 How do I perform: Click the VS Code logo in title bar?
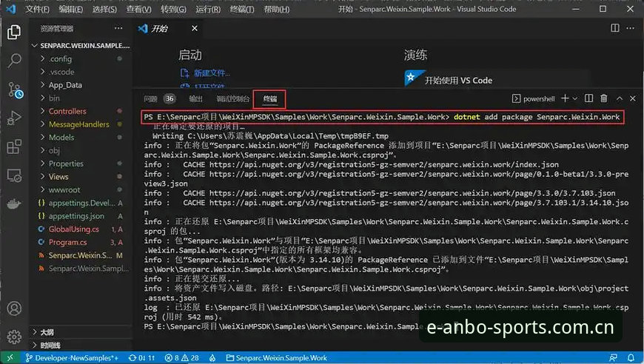click(x=11, y=9)
